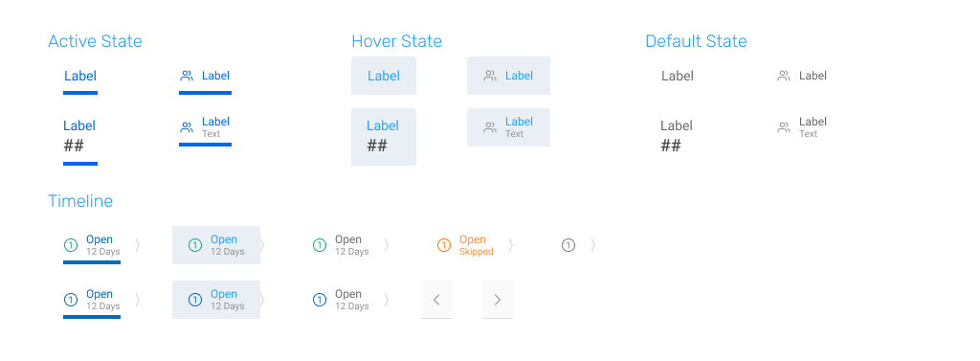Click the chevron after the lone grey step circle
The width and height of the screenshot is (980, 361).
point(593,245)
